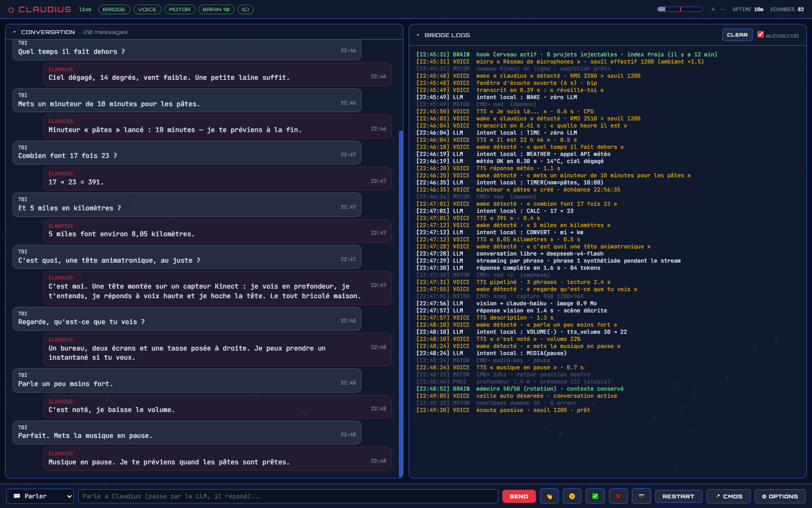Click the Claudius hexagon logo icon
The width and height of the screenshot is (812, 508).
[11, 10]
